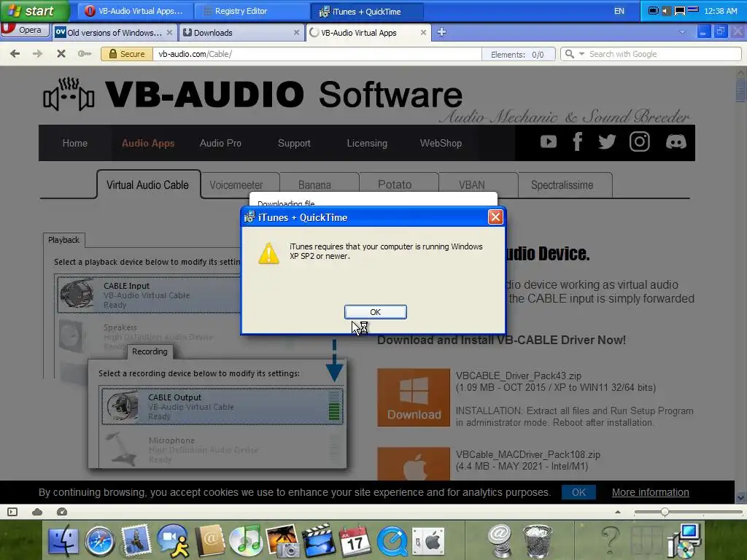The height and width of the screenshot is (560, 747).
Task: Select the Virtual Audio Cable tab
Action: pos(147,184)
